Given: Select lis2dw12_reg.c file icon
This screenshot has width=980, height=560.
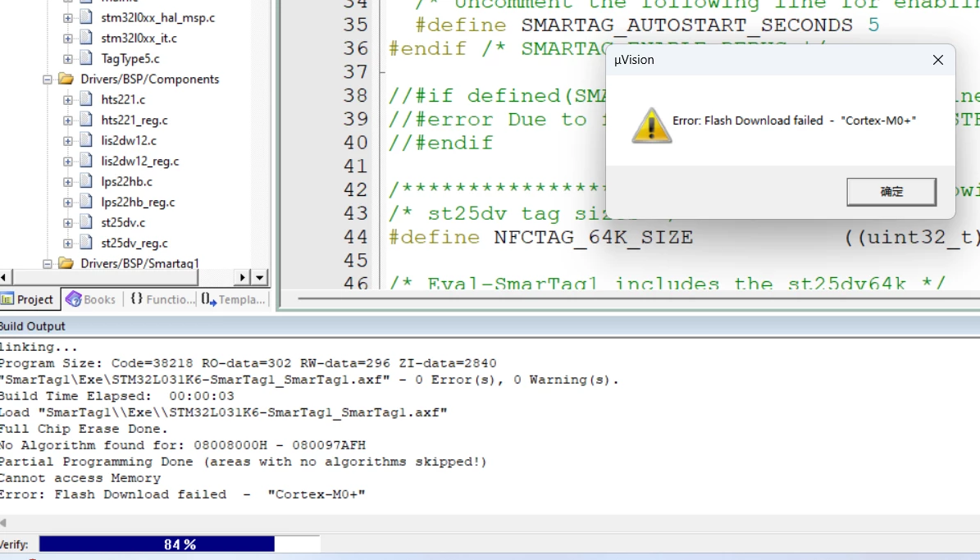Looking at the screenshot, I should point(86,162).
